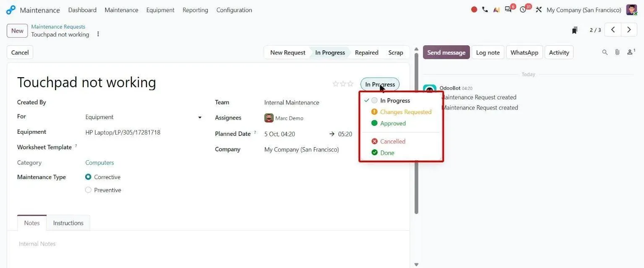Open the activities clock icon with badge 31
The height and width of the screenshot is (268, 644).
point(524,9)
